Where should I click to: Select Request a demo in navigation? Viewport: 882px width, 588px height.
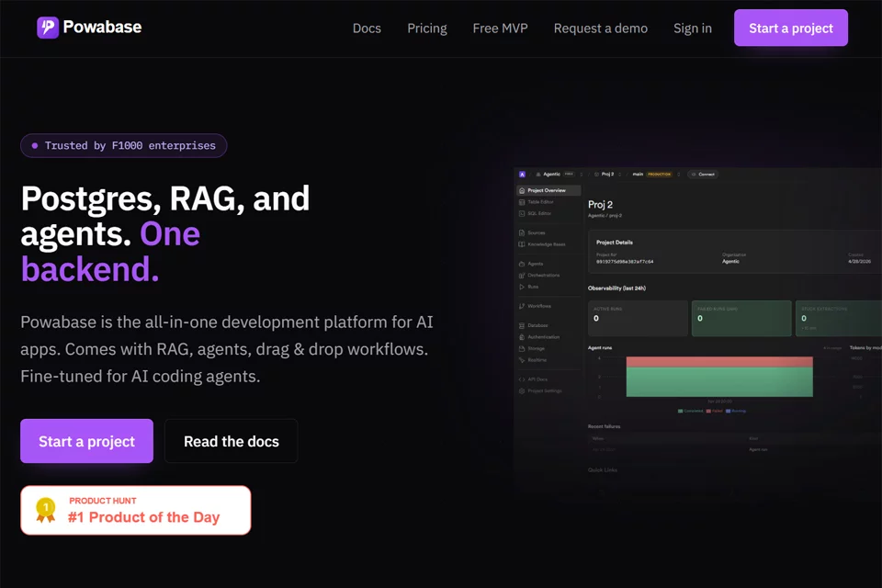click(600, 28)
